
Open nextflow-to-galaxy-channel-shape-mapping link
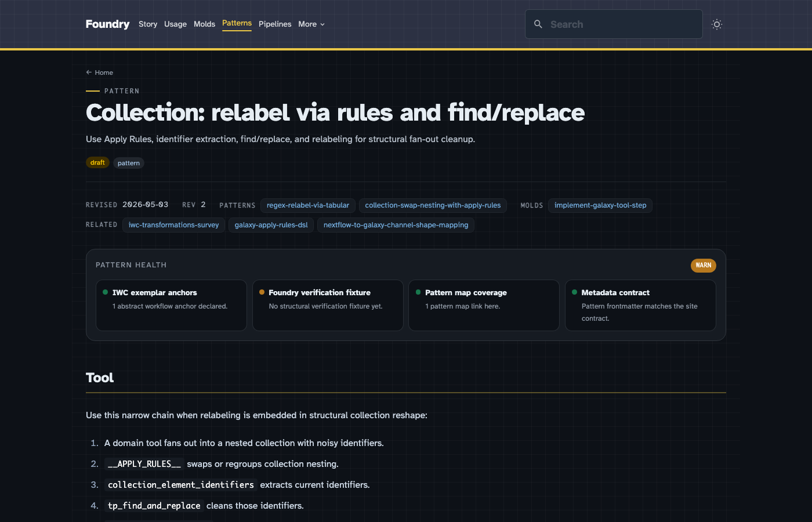pos(396,225)
